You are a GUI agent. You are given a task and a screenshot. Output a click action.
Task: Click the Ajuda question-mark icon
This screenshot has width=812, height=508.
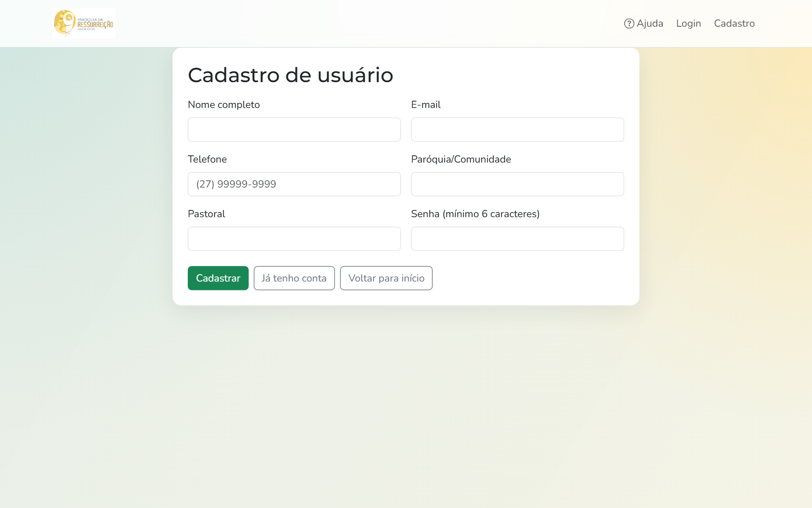(629, 23)
